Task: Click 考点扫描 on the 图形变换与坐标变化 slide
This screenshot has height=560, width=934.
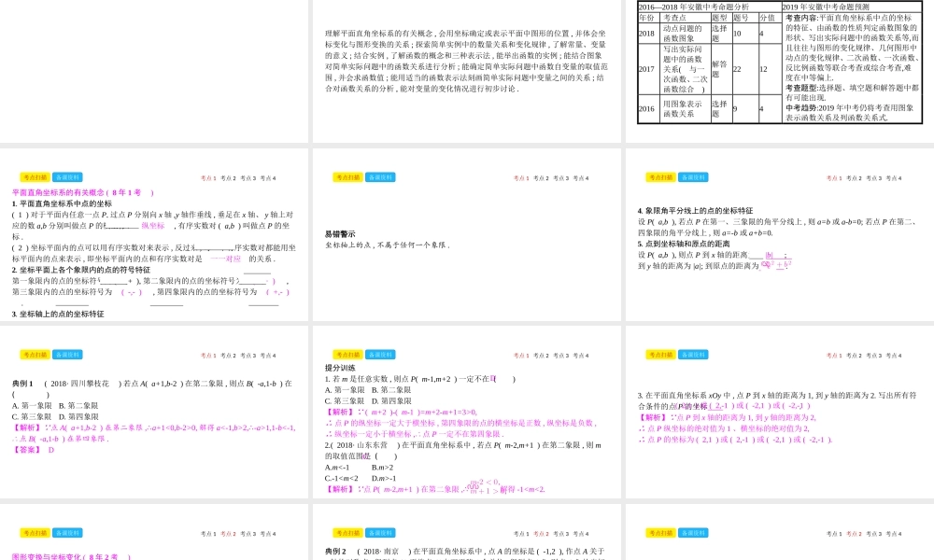Action: [x=35, y=533]
